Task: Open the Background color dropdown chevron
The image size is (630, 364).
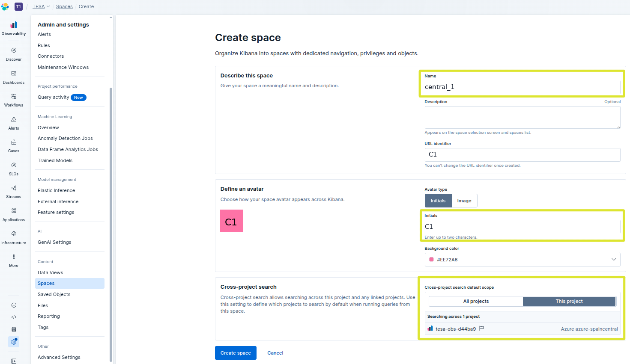Action: click(614, 260)
